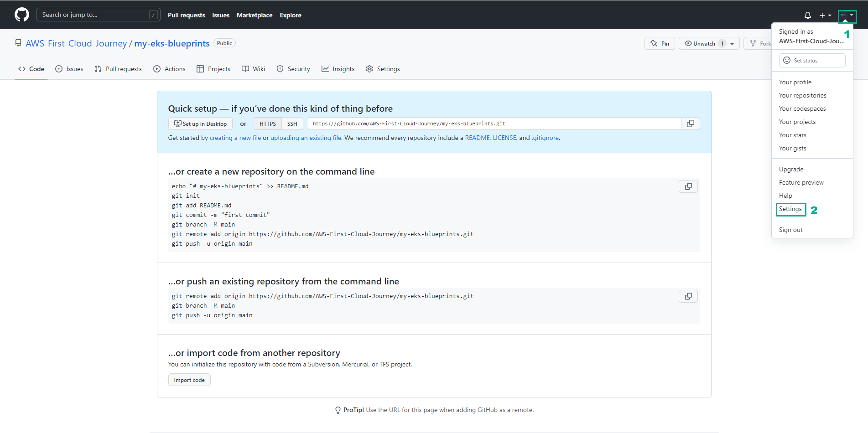Viewport: 868px width, 433px height.
Task: Follow the creating a new file link
Action: [x=235, y=138]
